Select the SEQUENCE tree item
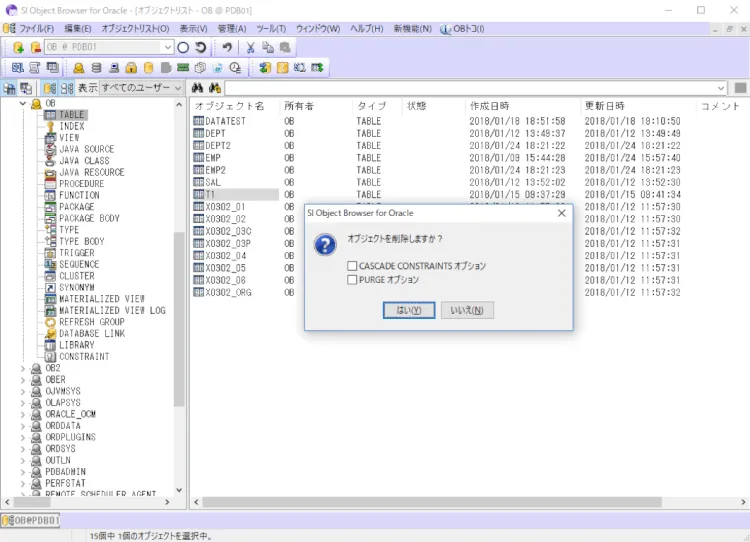Screen dimensions: 750x542 pyautogui.click(x=79, y=265)
